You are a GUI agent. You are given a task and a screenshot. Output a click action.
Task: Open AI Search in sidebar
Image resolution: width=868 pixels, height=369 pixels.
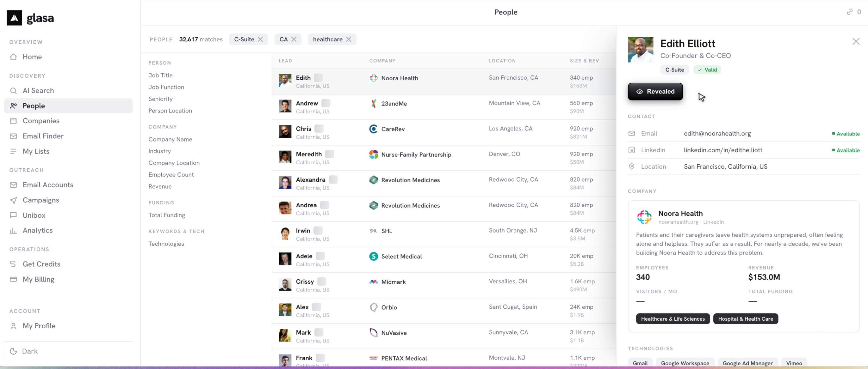[68, 91]
